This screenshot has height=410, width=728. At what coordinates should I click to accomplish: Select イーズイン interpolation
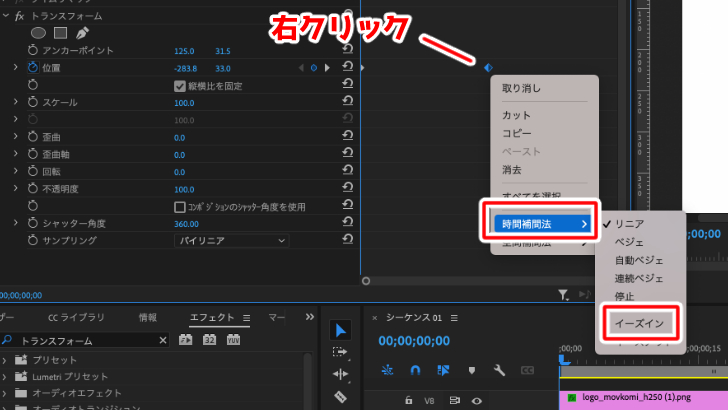pyautogui.click(x=640, y=323)
